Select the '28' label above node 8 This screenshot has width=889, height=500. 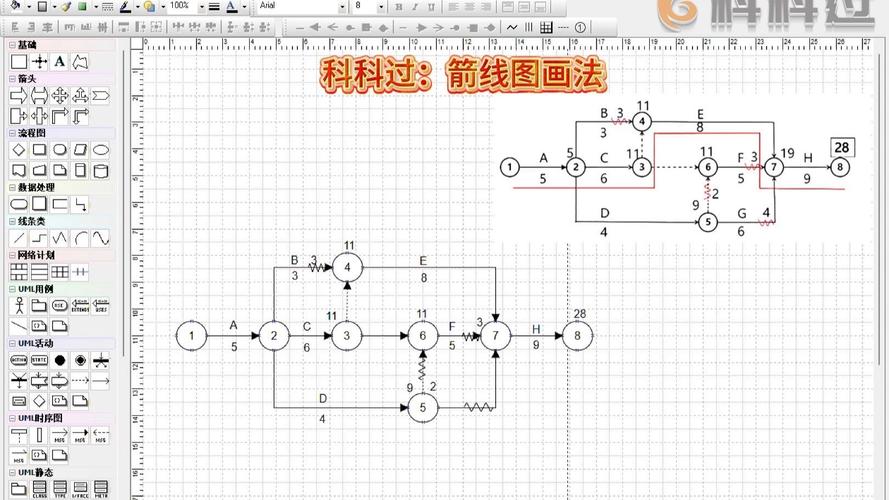(579, 313)
